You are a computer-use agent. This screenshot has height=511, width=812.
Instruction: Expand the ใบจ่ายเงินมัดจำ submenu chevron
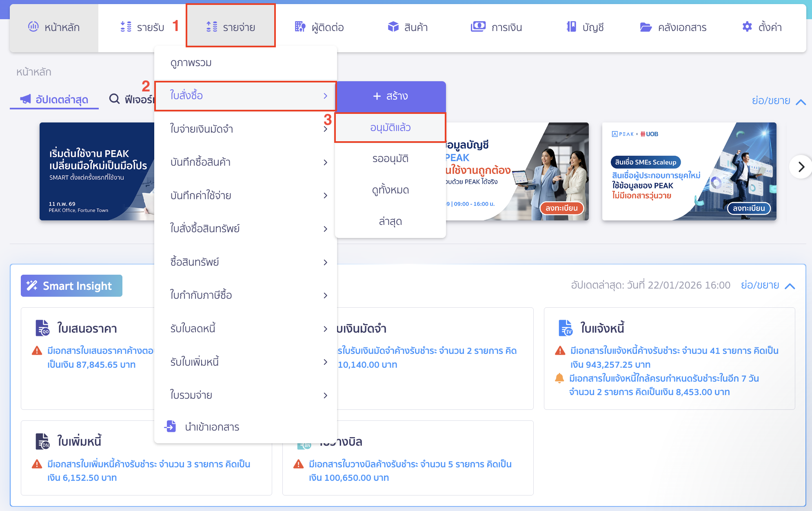coord(326,129)
